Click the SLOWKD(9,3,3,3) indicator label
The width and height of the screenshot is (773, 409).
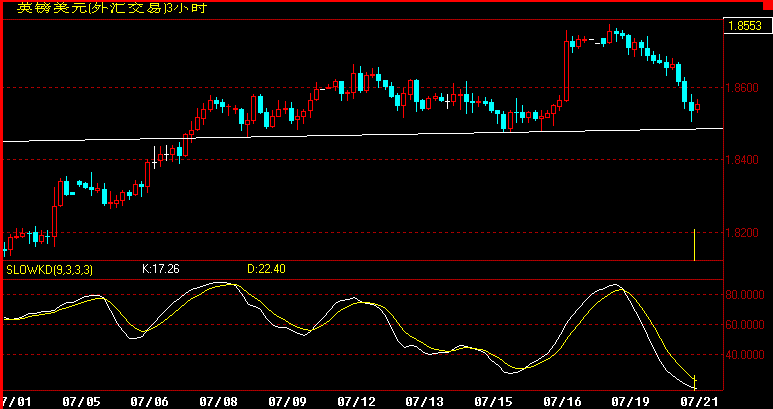(49, 270)
